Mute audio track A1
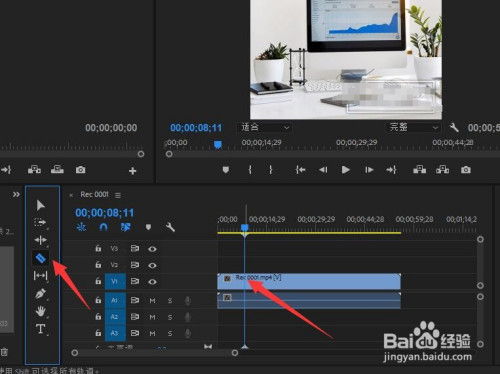This screenshot has height=374, width=500. click(x=152, y=301)
